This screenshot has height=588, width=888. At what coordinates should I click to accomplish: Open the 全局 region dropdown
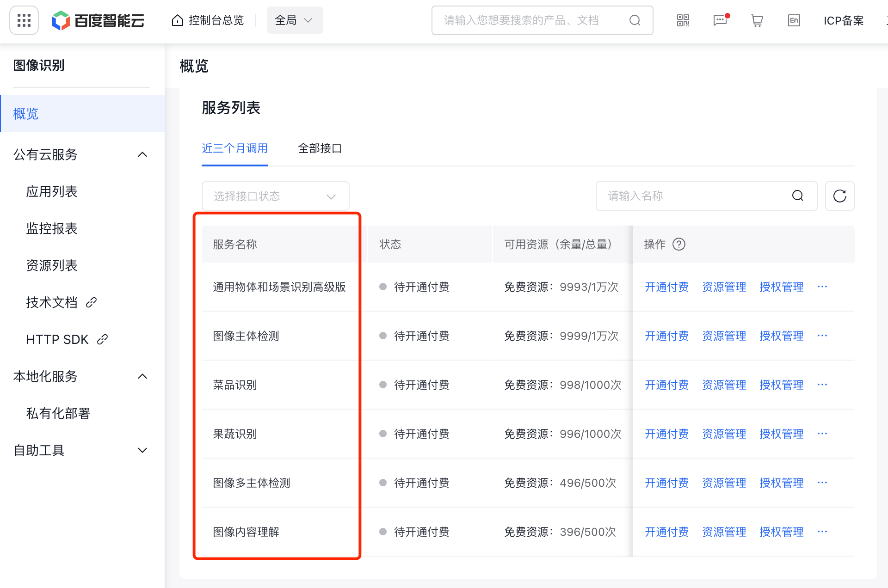coord(295,20)
